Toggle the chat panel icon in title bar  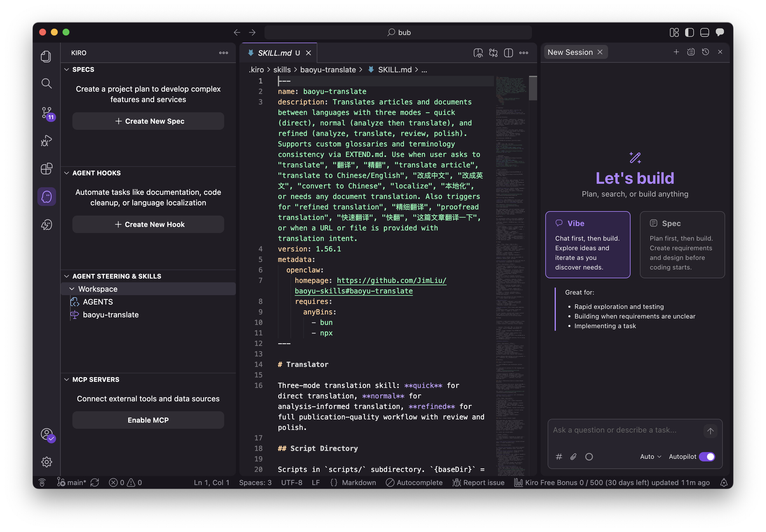(720, 32)
